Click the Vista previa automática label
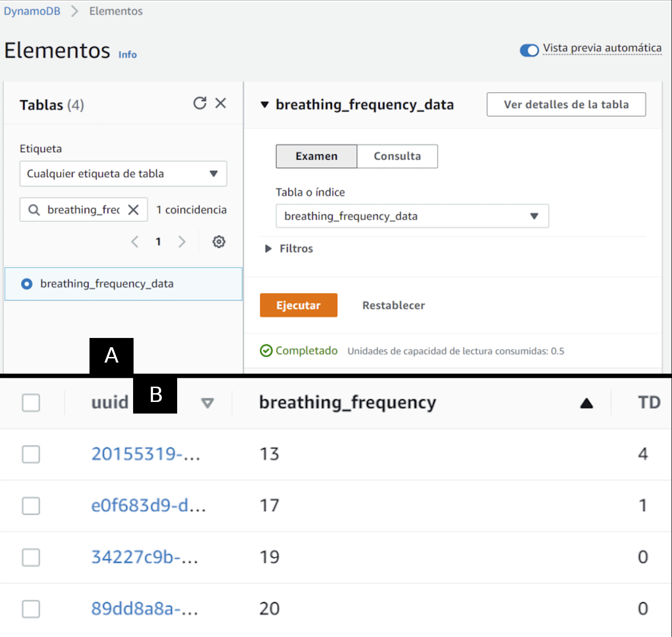The height and width of the screenshot is (637, 672). click(x=602, y=48)
